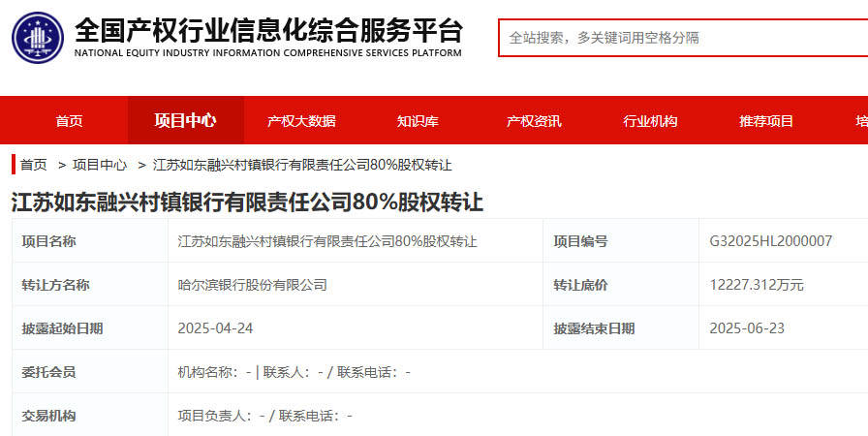The width and height of the screenshot is (868, 436).
Task: Open the 产权大数据 menu item
Action: 301,120
